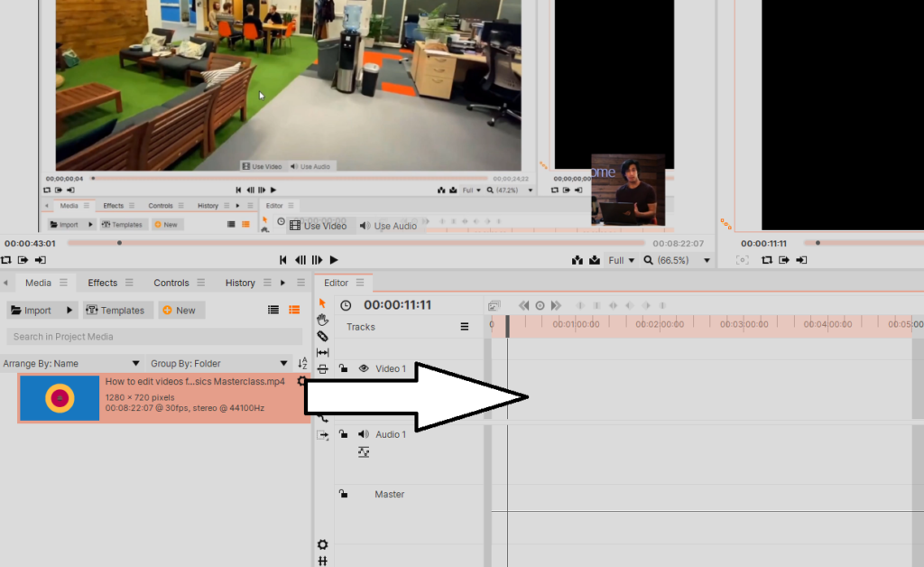Click the Viewer focus-frame icon under 00:00:11:11
Image resolution: width=924 pixels, height=567 pixels.
pos(743,260)
